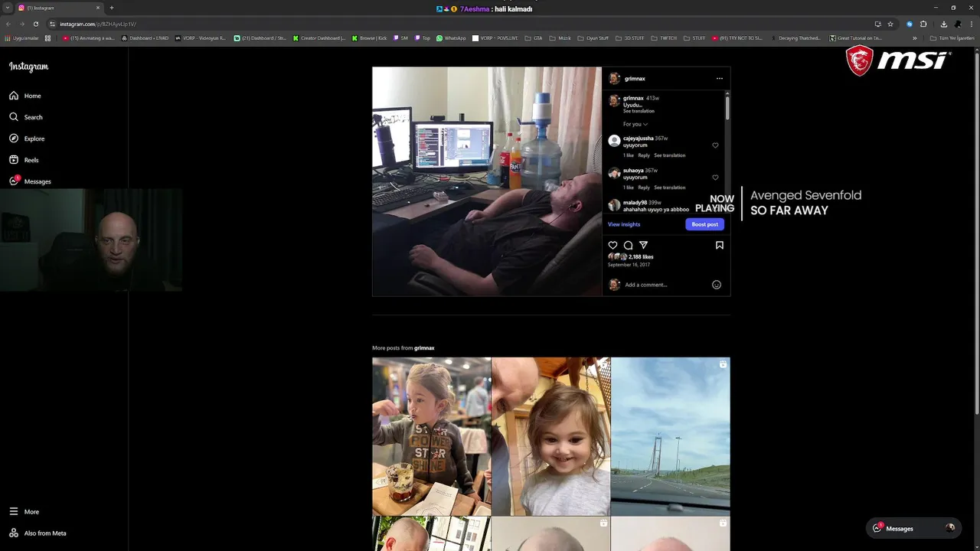Screen dimensions: 980x551
Task: Open Chrome extensions puzzle icon
Action: point(923,24)
